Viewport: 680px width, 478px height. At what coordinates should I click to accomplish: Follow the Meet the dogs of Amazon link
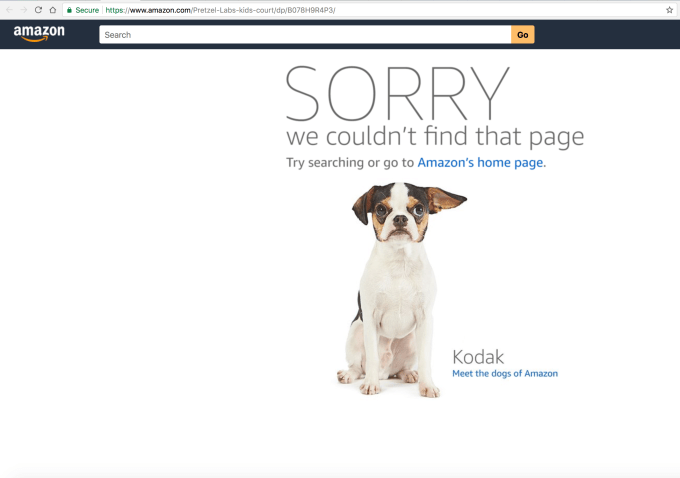[505, 373]
